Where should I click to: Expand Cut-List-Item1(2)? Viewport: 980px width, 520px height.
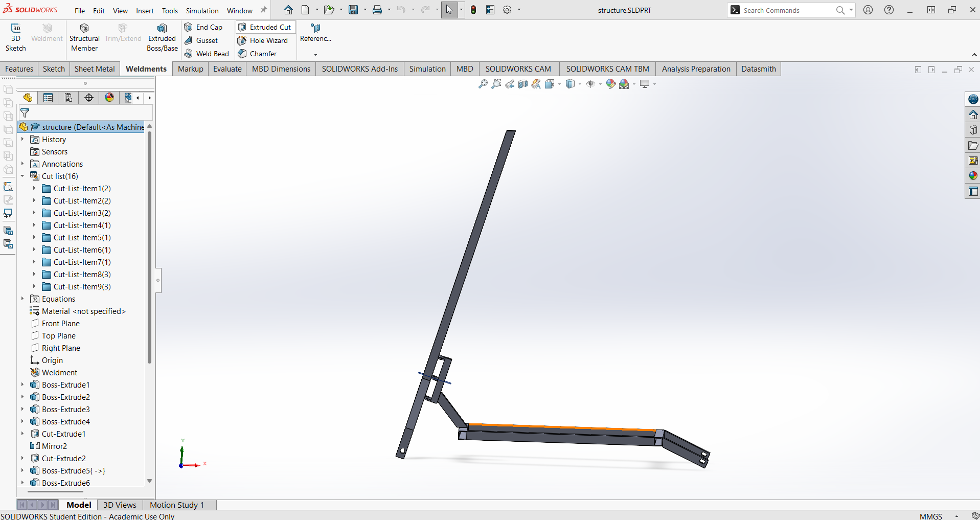tap(34, 189)
